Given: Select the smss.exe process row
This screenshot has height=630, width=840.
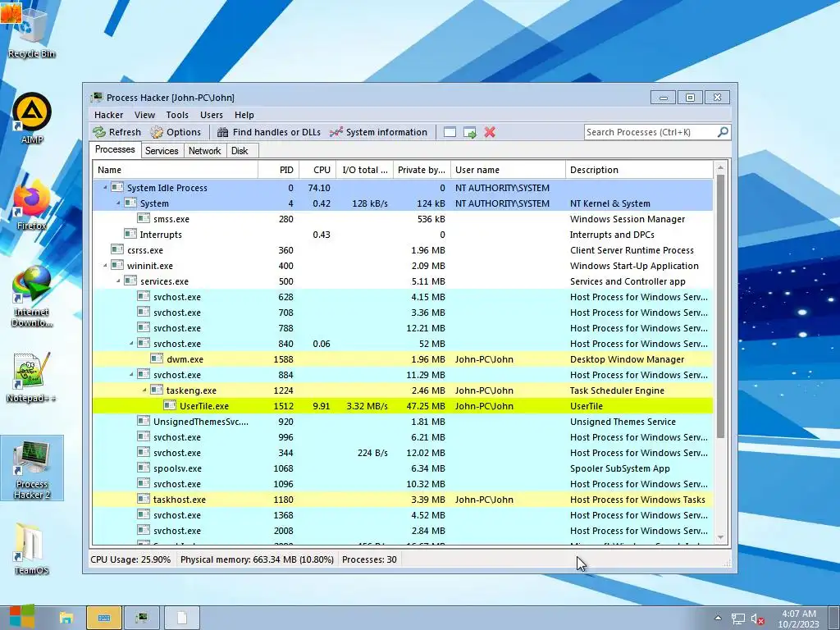Looking at the screenshot, I should click(x=403, y=218).
